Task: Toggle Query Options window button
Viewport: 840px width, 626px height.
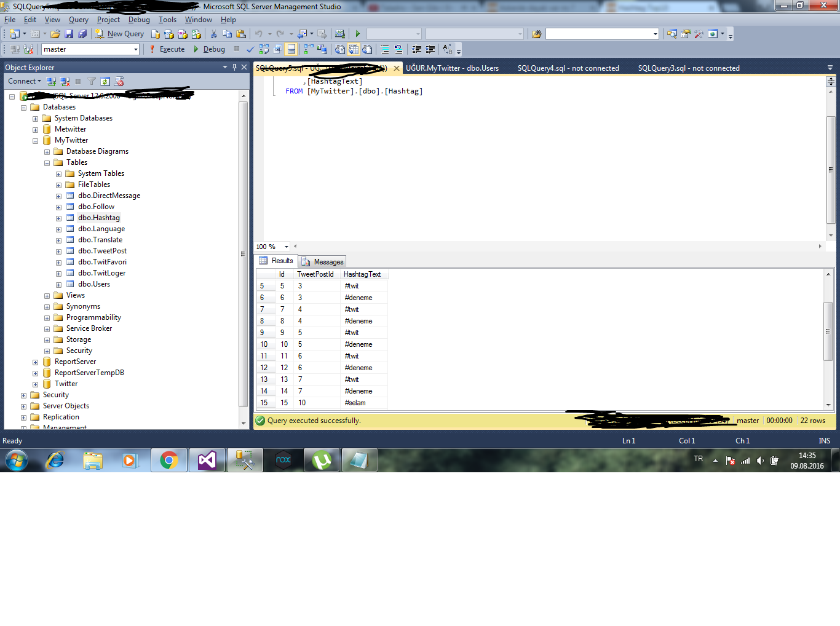Action: 277,49
